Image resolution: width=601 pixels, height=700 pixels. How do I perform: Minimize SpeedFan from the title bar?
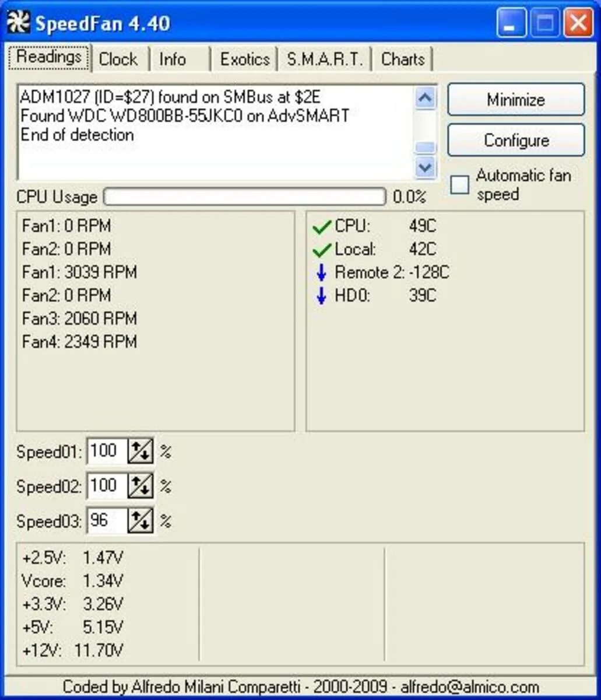click(x=511, y=24)
